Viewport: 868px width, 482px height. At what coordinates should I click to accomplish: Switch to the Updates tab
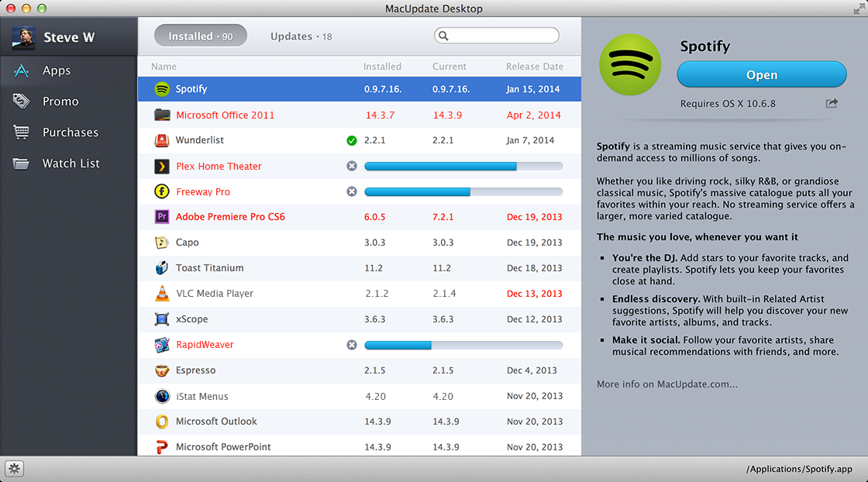[301, 36]
